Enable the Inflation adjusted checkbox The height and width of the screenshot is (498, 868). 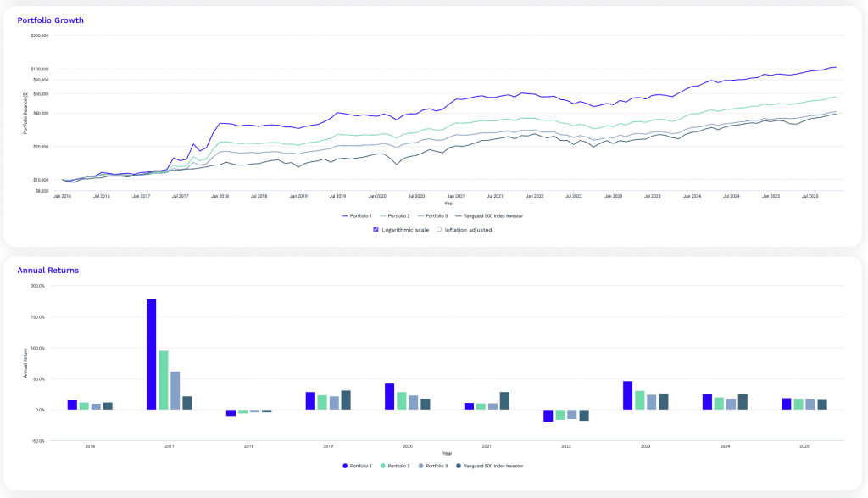[x=439, y=228]
